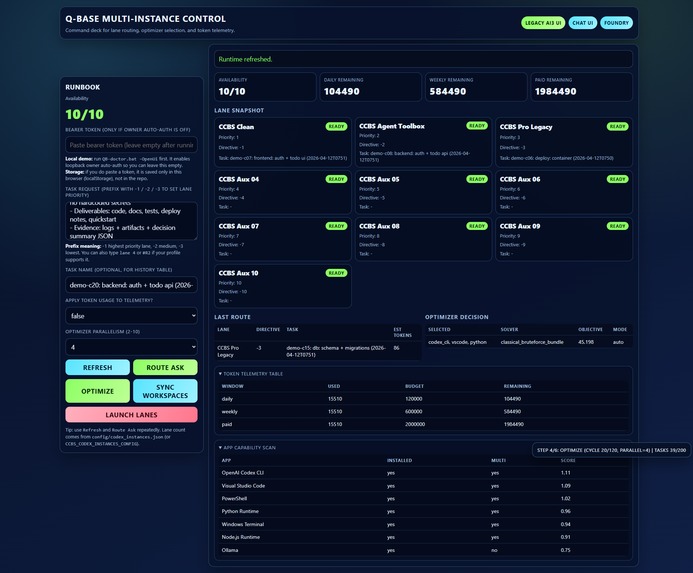
Task: Click the weekly row in telemetry table
Action: point(423,412)
